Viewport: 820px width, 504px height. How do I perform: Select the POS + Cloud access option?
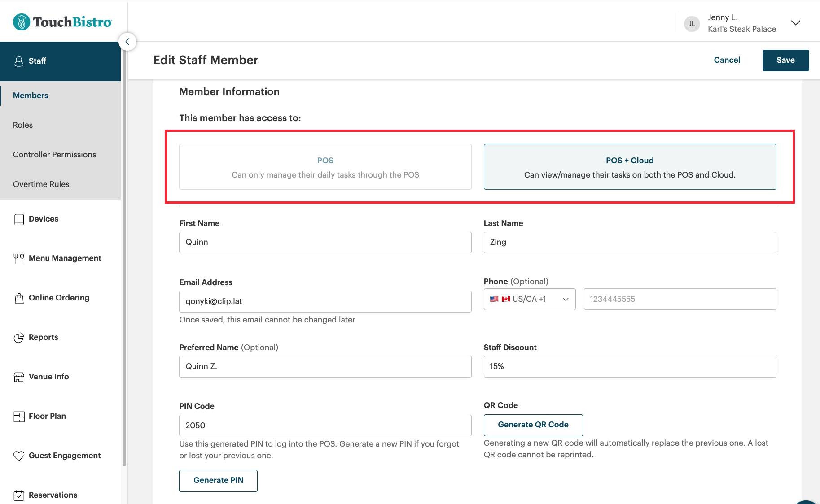[x=630, y=167]
